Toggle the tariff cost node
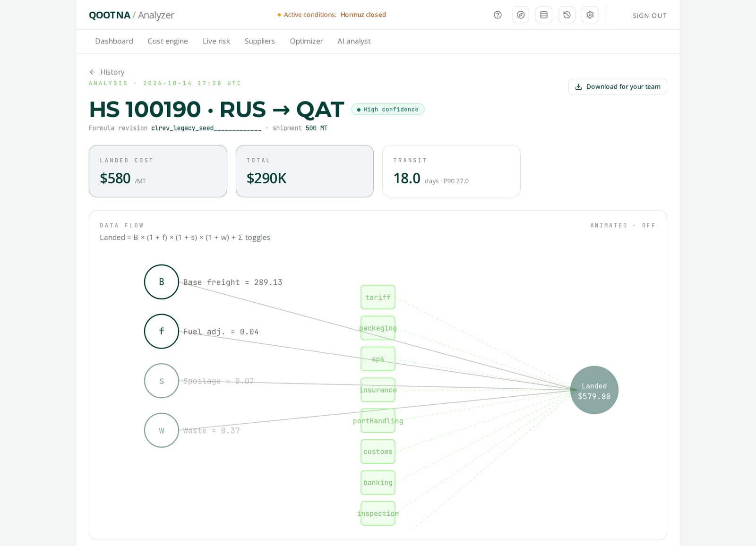 pos(378,297)
